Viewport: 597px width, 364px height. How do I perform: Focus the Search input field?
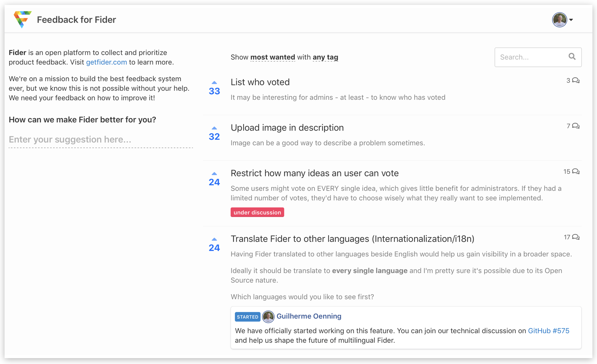(538, 57)
